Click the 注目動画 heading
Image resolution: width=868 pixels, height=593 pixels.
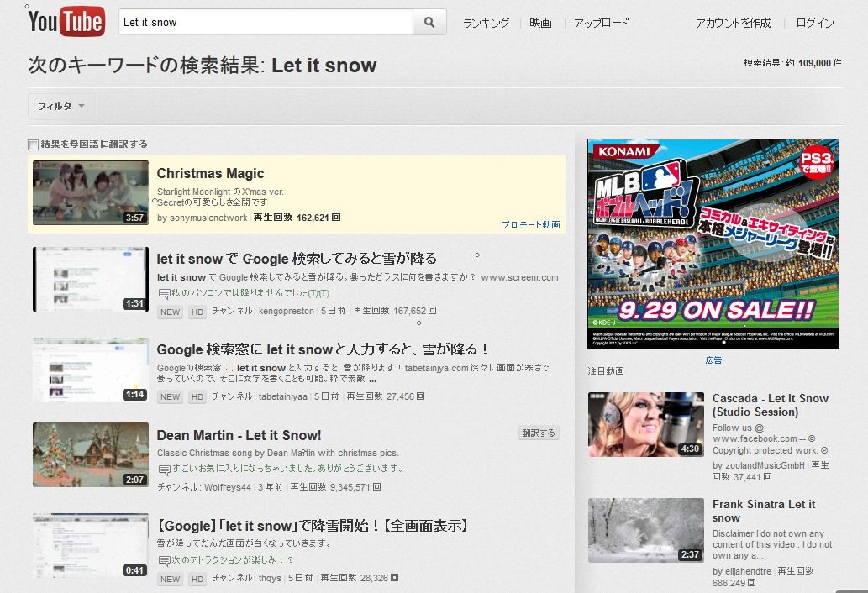[606, 370]
